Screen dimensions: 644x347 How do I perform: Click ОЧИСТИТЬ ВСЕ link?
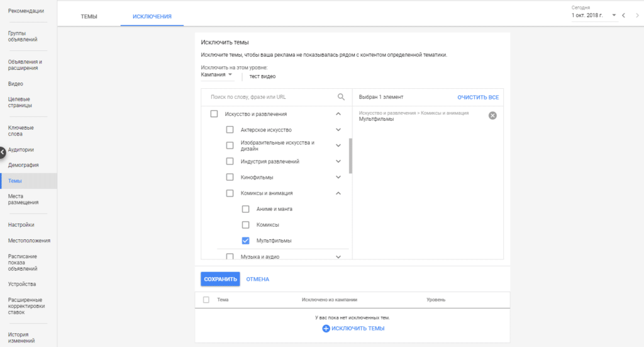tap(478, 98)
